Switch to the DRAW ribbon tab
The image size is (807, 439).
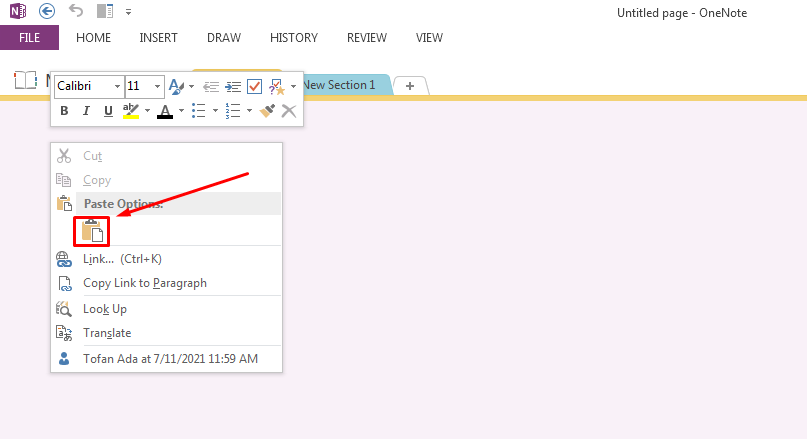[223, 38]
